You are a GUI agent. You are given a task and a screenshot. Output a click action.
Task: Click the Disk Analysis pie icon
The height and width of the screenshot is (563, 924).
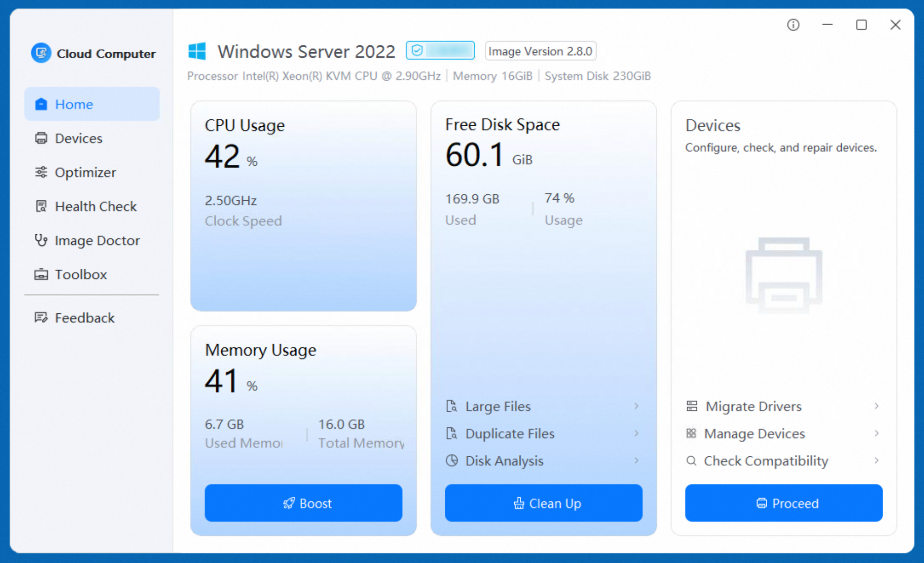(x=452, y=460)
